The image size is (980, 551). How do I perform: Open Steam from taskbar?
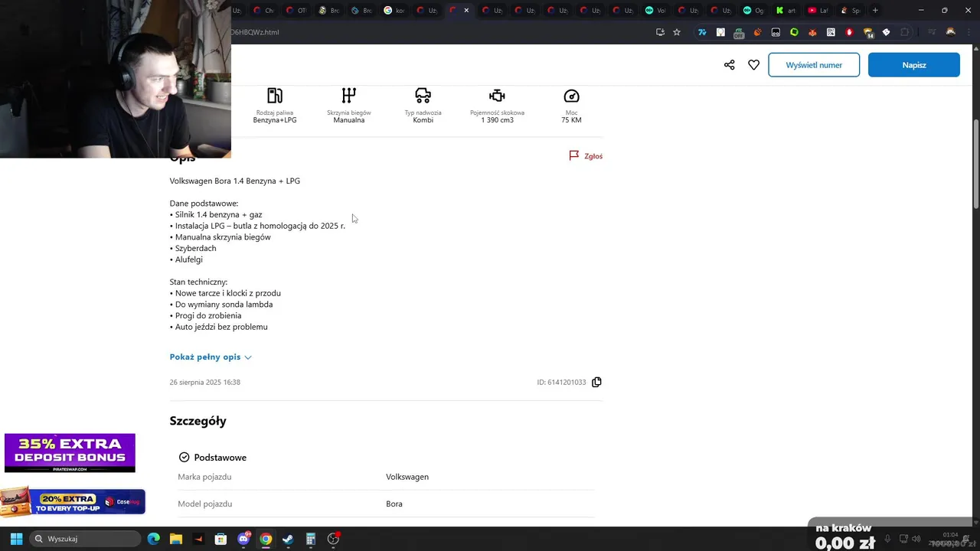click(288, 539)
